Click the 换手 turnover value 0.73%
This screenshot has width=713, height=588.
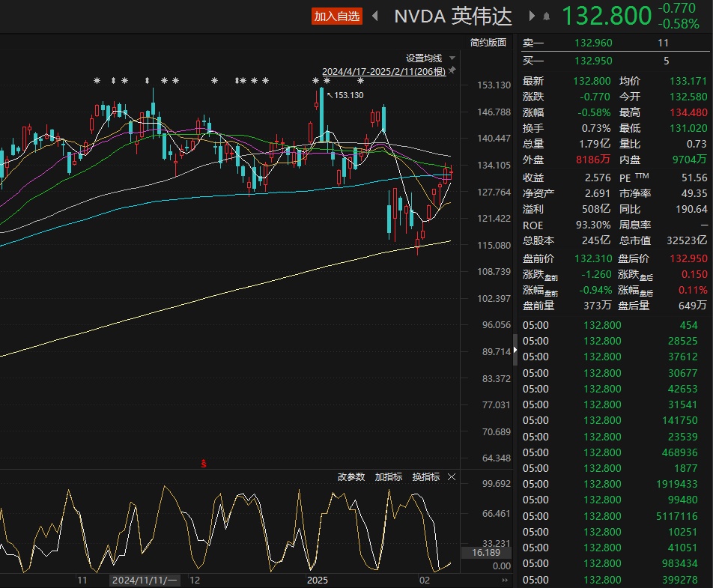[x=596, y=128]
